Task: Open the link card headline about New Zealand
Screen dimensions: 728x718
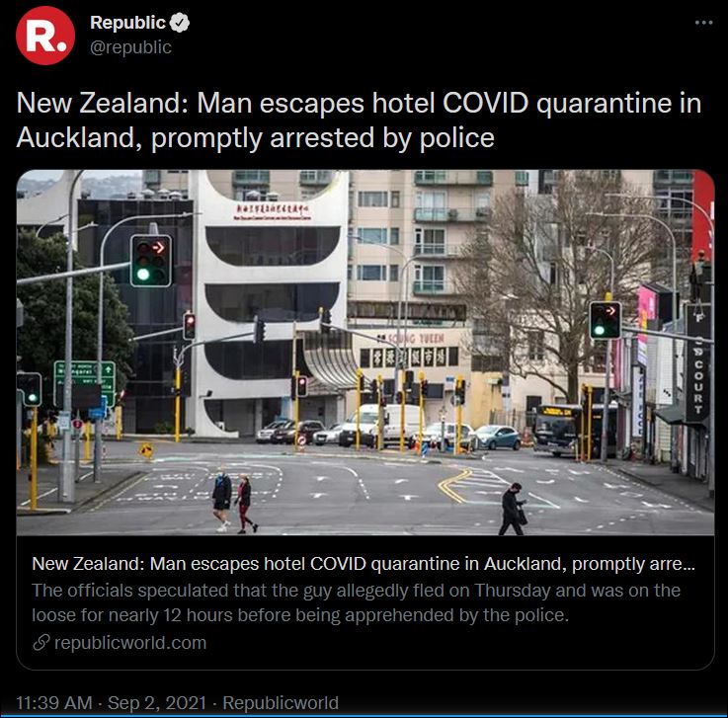Action: click(x=364, y=564)
